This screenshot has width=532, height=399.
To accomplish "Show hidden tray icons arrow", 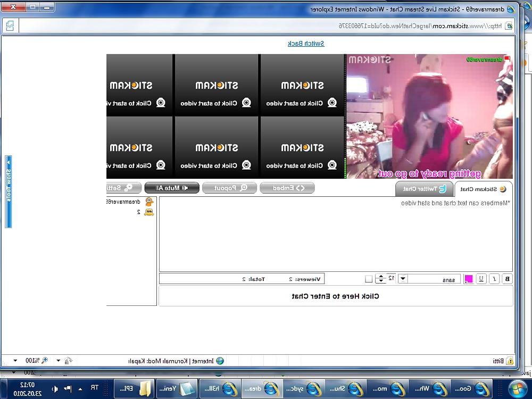I will click(80, 389).
